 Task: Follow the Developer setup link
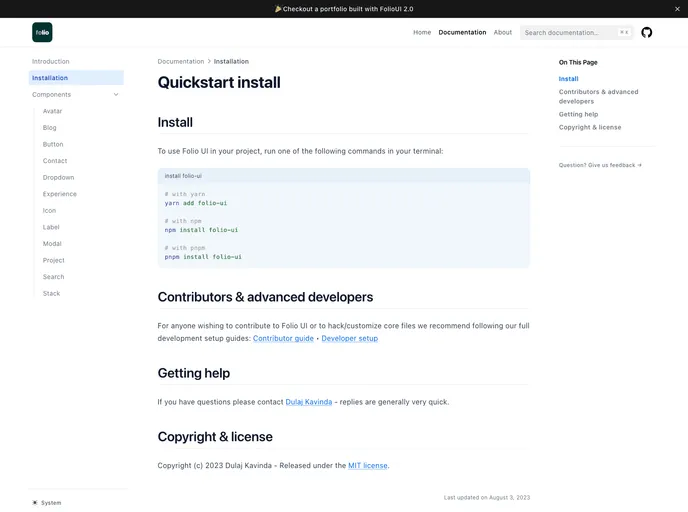click(x=349, y=338)
